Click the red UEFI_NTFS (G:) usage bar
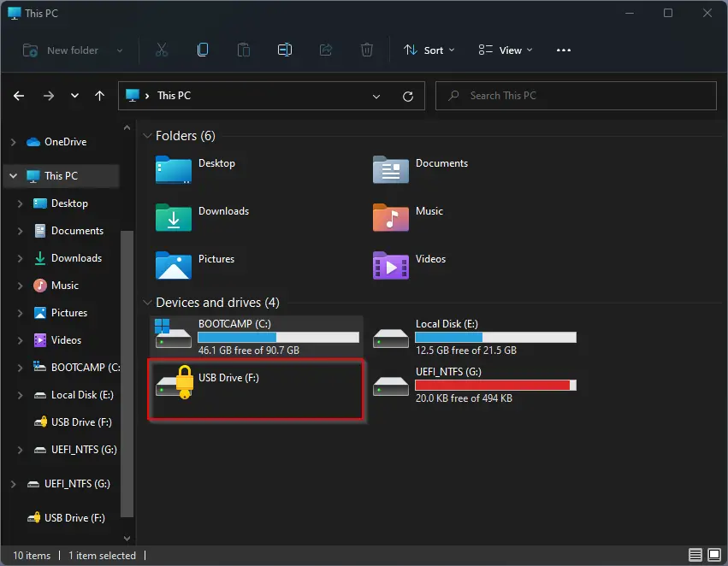The height and width of the screenshot is (566, 728). tap(496, 385)
